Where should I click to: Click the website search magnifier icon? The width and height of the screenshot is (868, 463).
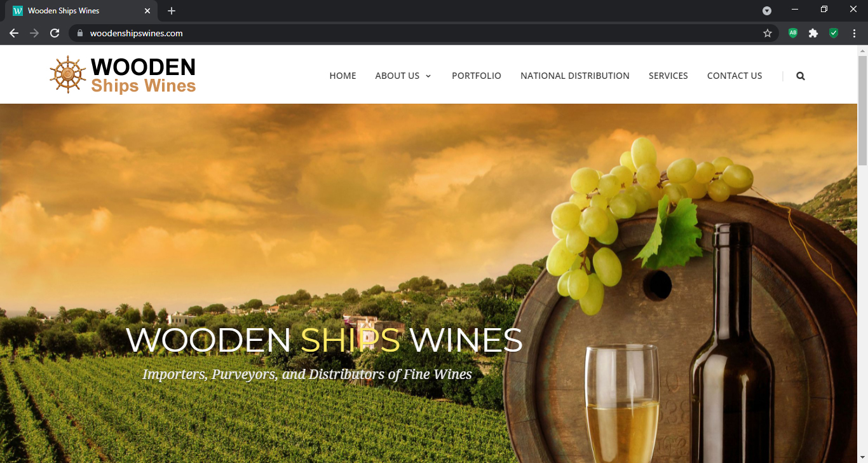click(x=801, y=76)
